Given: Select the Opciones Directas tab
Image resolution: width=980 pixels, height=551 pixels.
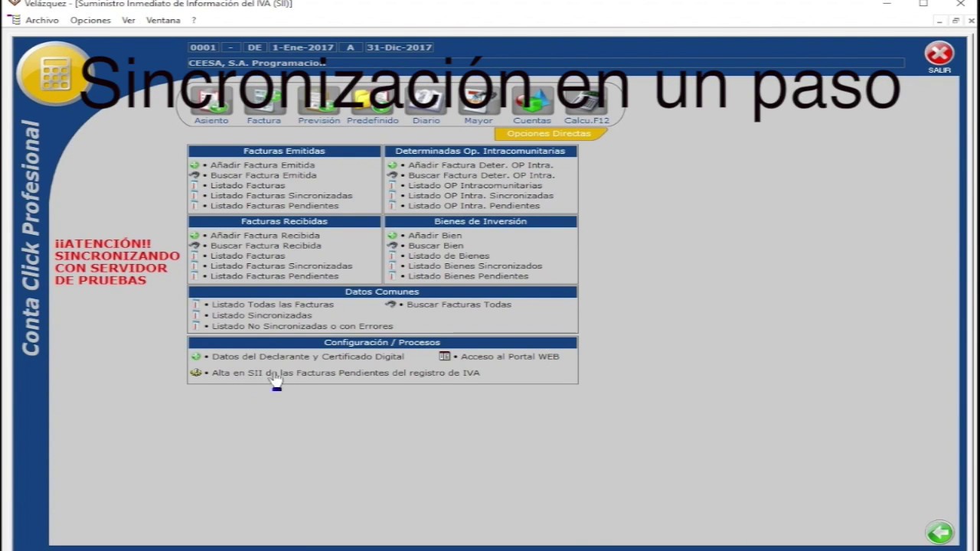Looking at the screenshot, I should click(549, 134).
